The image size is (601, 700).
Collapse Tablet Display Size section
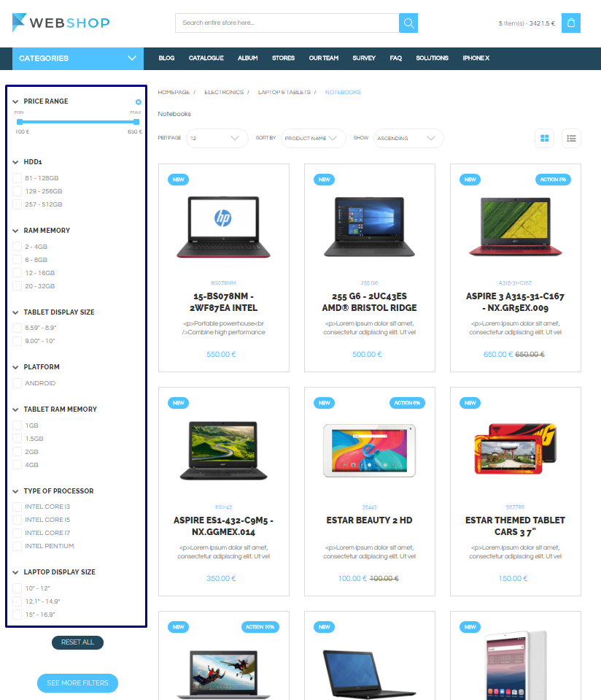[15, 312]
